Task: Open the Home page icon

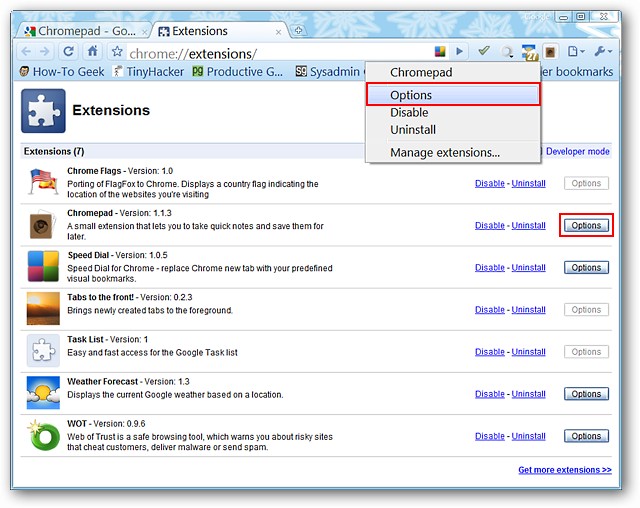Action: pyautogui.click(x=93, y=51)
